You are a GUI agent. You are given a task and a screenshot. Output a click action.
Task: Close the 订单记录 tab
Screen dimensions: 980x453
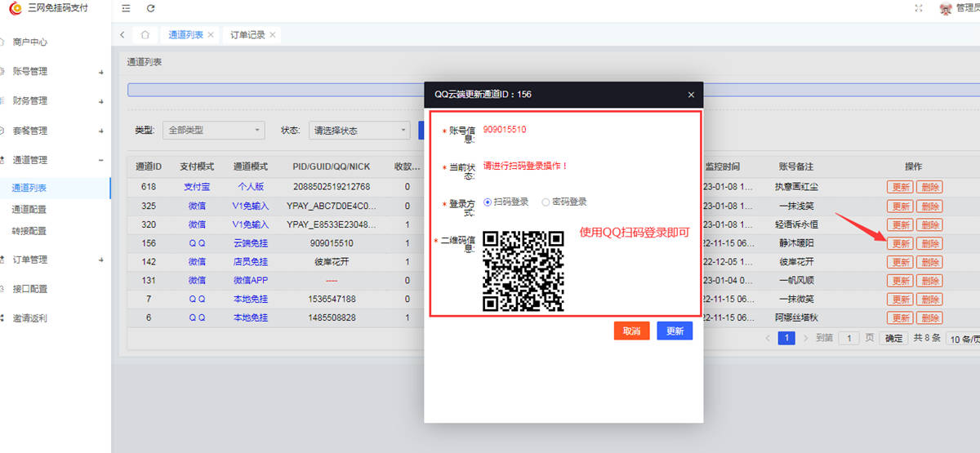tap(273, 35)
